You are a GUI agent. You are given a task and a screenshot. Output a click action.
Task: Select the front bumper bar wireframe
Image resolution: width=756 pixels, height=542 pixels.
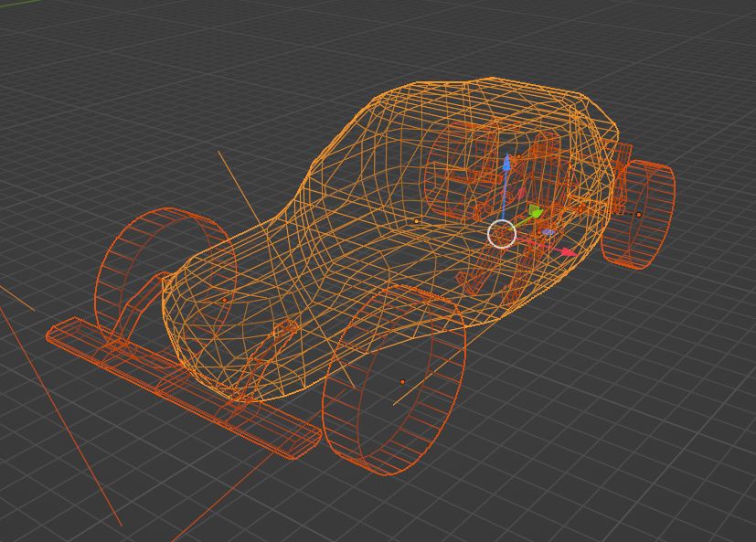[x=183, y=388]
